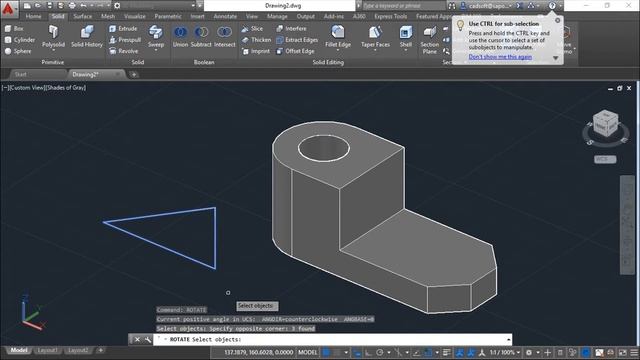Image resolution: width=640 pixels, height=360 pixels.
Task: Select Extract Edges tool
Action: [x=297, y=40]
